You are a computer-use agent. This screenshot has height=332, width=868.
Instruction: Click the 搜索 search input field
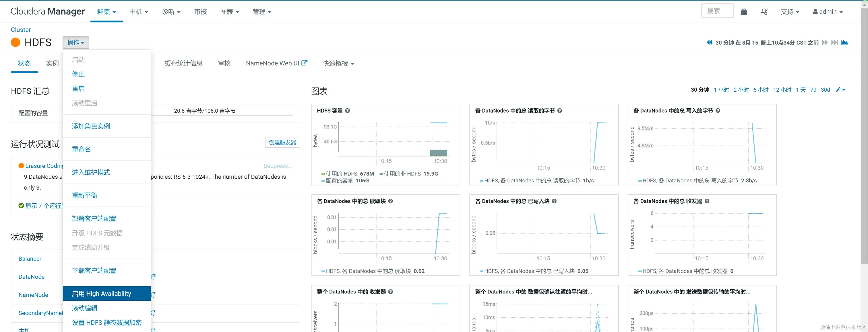[717, 11]
